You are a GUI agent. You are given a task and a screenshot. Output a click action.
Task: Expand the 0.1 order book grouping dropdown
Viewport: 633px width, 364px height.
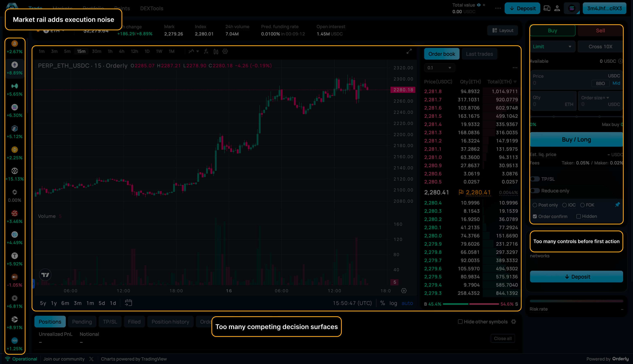pos(439,68)
